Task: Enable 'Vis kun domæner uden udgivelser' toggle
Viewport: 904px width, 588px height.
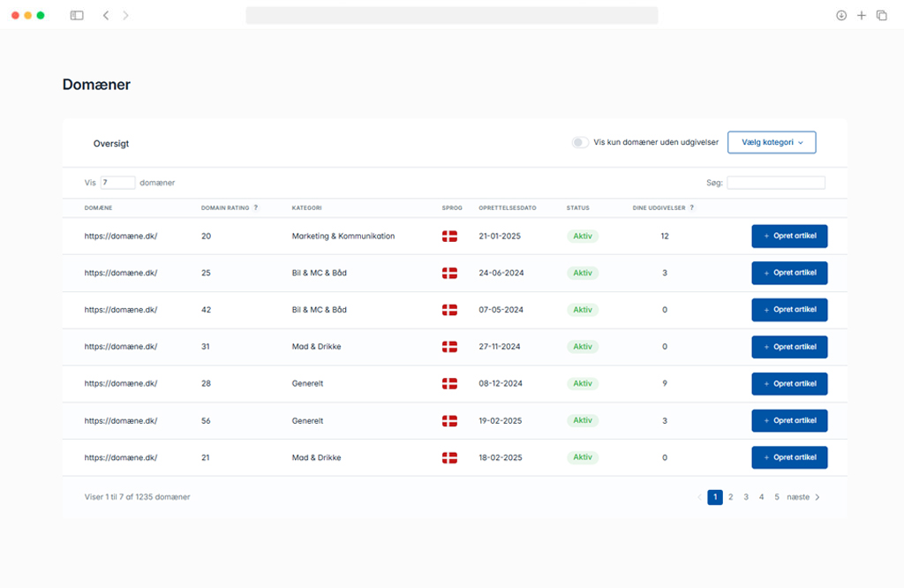Action: pyautogui.click(x=580, y=142)
